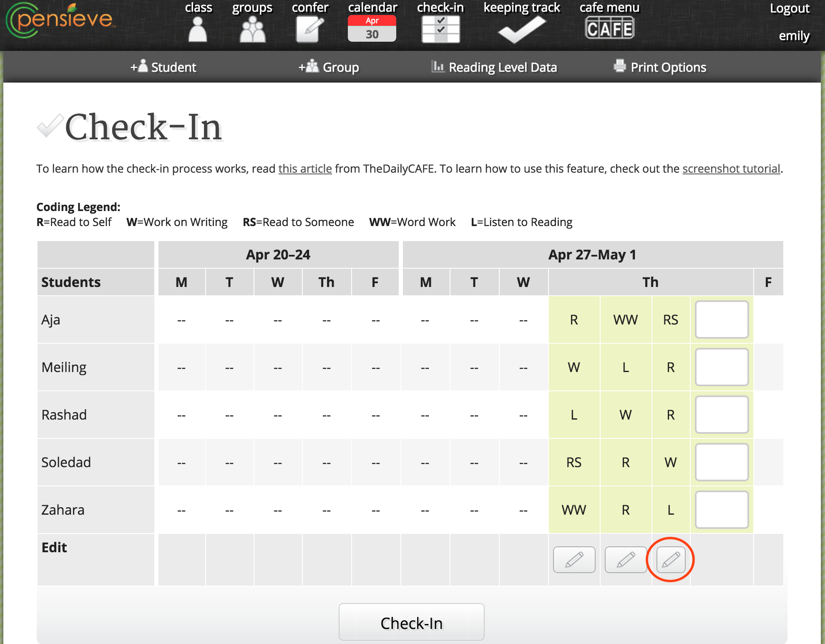Click first Thursday edit pencil button
The width and height of the screenshot is (825, 644).
tap(574, 560)
